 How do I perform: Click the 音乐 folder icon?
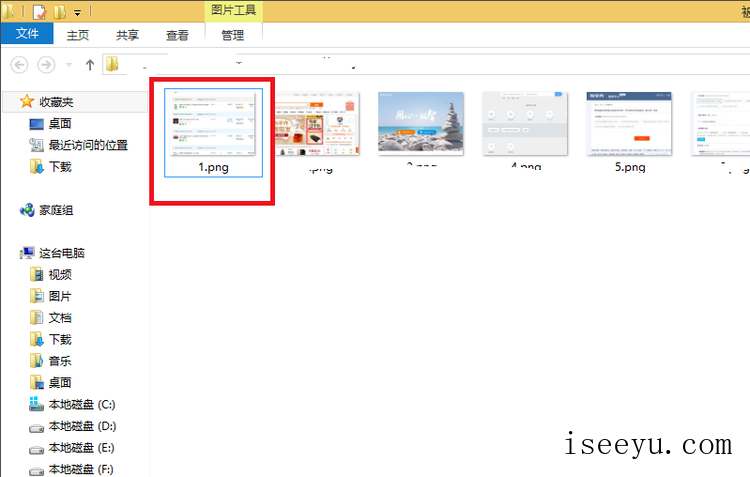[x=36, y=361]
